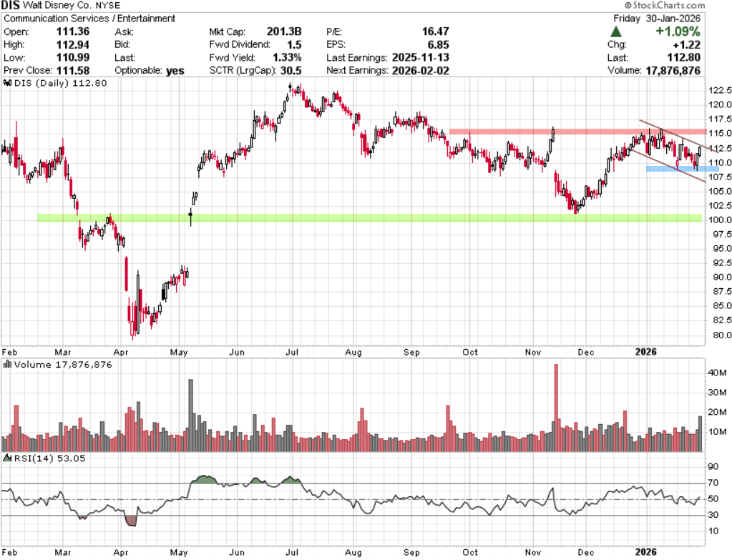Click the SCTR (LrgCap) value 30.5

[x=291, y=71]
